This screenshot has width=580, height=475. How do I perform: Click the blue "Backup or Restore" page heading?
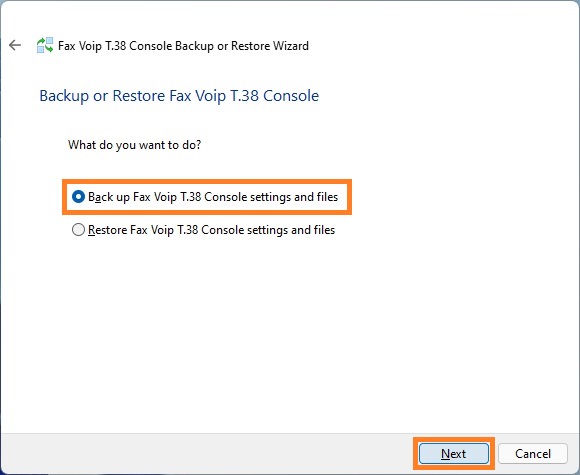[179, 95]
